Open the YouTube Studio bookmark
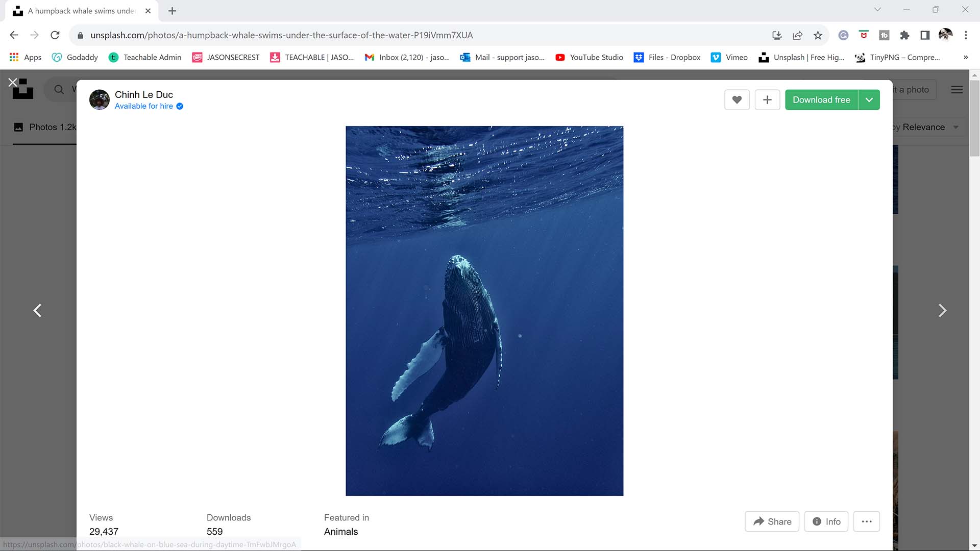This screenshot has width=980, height=551. point(589,57)
